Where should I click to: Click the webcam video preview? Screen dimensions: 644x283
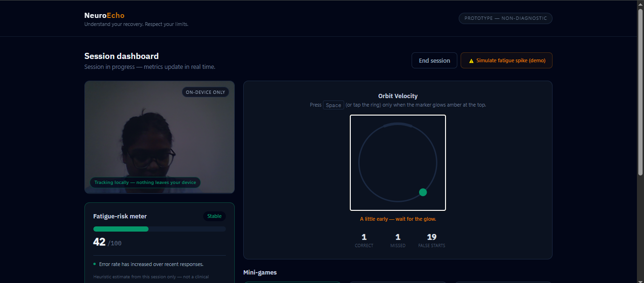159,137
